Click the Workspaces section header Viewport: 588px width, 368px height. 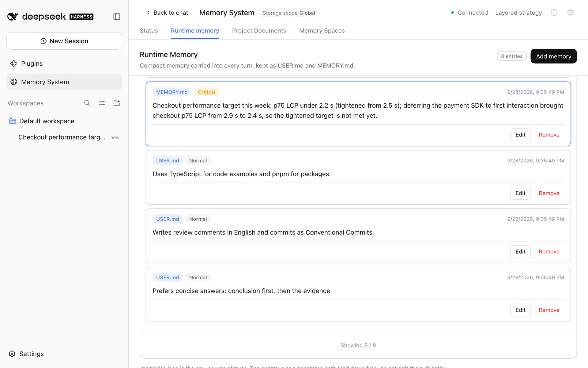pos(25,103)
